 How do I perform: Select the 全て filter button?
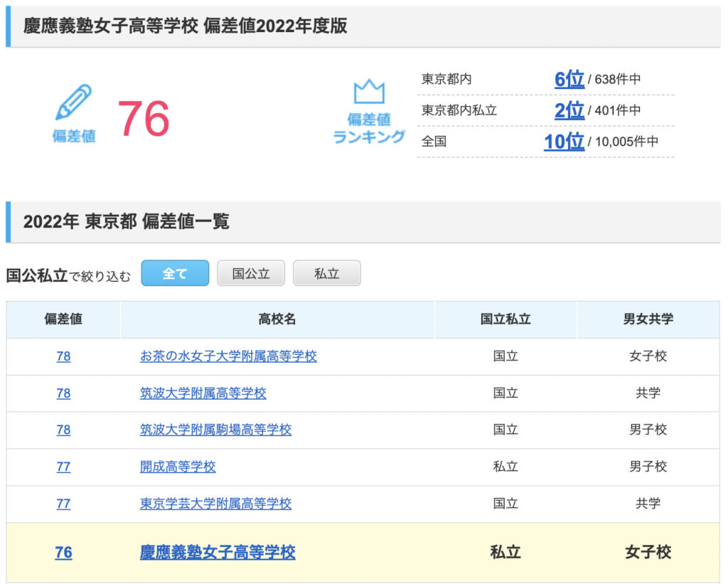coord(175,273)
